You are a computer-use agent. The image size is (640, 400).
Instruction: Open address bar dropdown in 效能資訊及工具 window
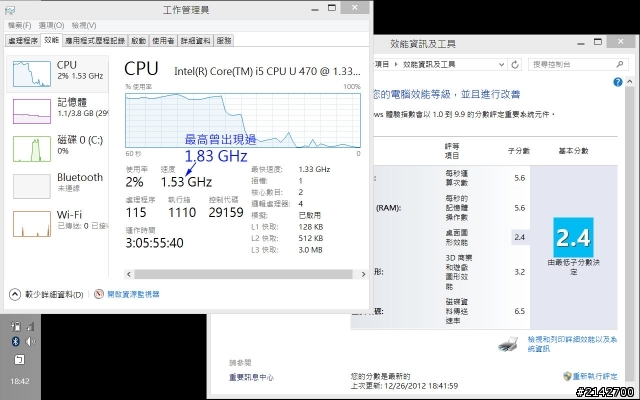click(x=501, y=64)
